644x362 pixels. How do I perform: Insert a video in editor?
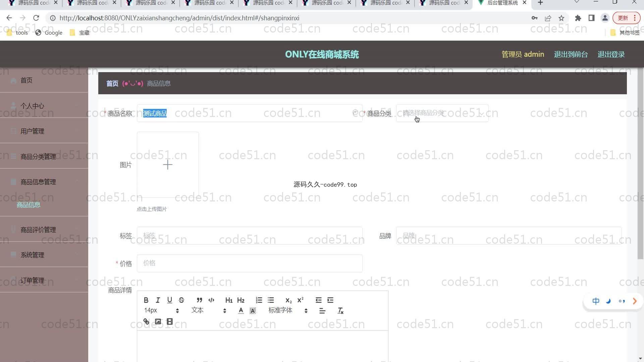tap(169, 321)
